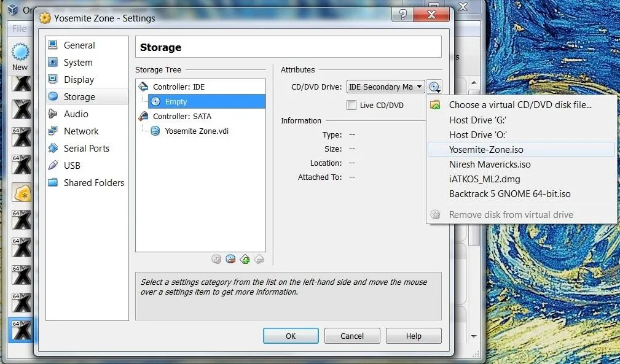Select Host Drive 'O:' from the menu
620x364 pixels.
521,135
